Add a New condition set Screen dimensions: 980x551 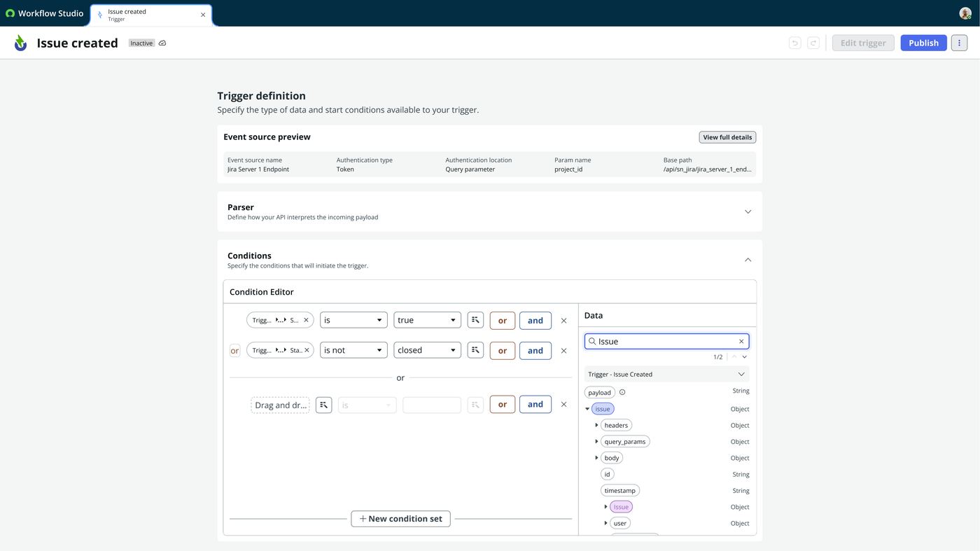point(400,519)
